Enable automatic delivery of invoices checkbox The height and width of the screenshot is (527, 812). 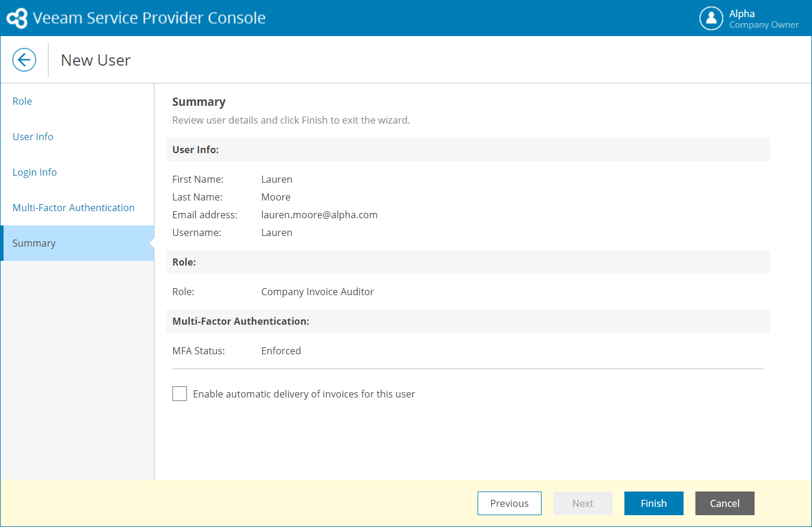(179, 394)
